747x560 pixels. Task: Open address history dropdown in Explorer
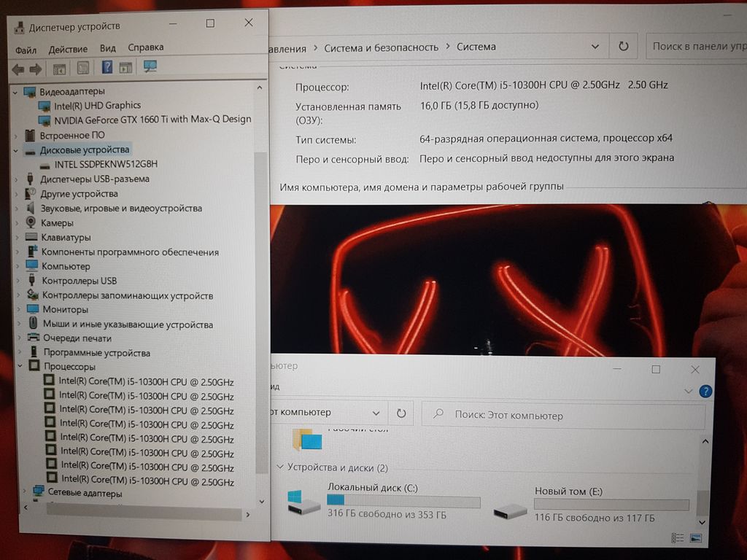coord(375,413)
